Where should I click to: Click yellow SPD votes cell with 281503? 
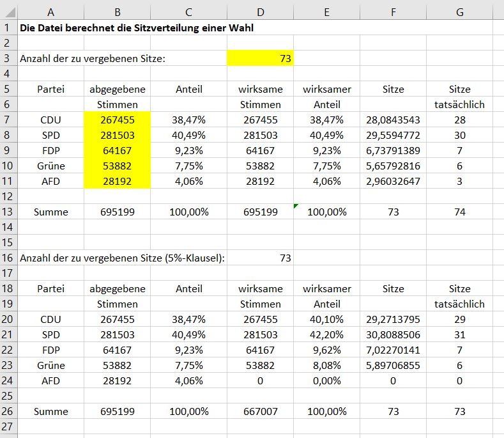(x=117, y=136)
